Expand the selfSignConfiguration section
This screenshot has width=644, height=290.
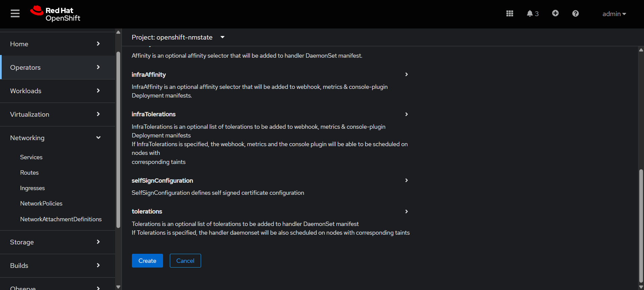coord(406,180)
